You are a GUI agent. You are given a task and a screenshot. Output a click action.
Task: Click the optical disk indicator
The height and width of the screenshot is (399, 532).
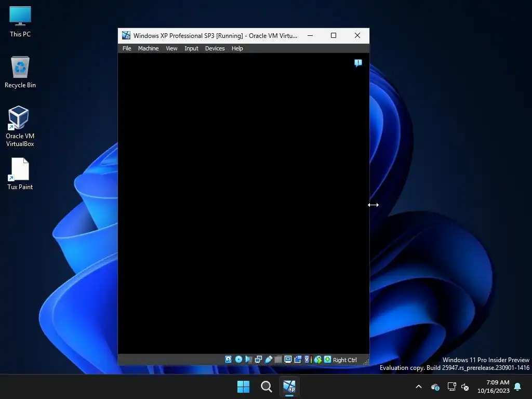(238, 360)
